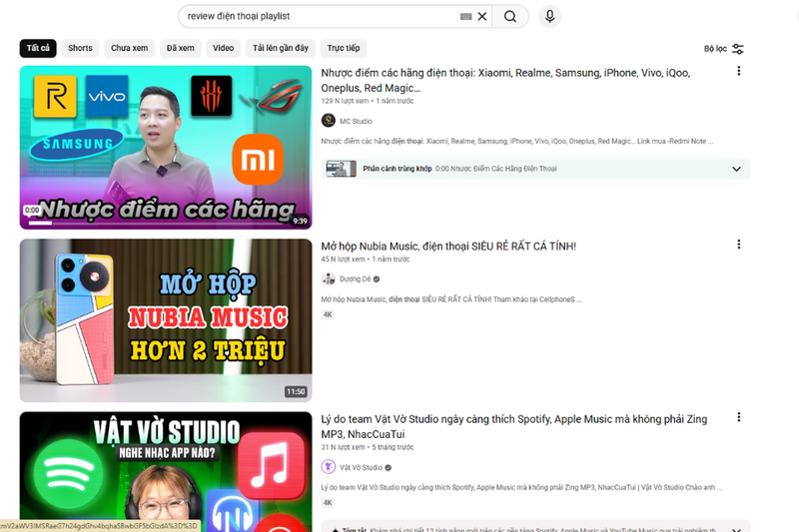Open the on-screen keyboard icon in search box
This screenshot has width=799, height=532.
[465, 16]
